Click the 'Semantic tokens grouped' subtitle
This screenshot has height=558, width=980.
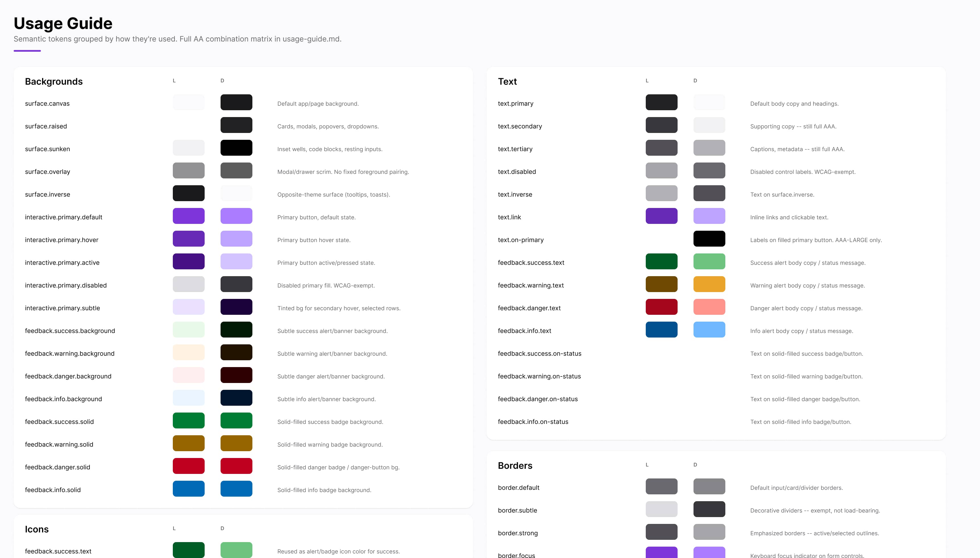[x=177, y=39]
